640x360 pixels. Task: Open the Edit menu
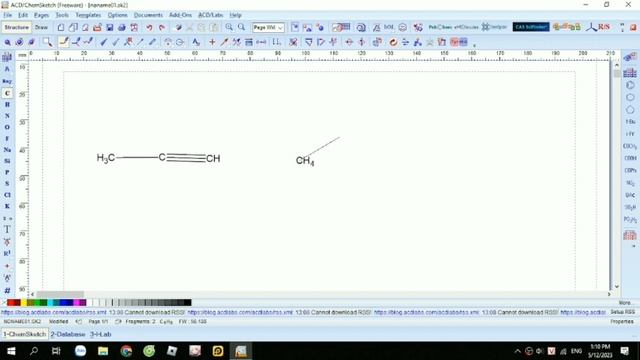coord(23,15)
